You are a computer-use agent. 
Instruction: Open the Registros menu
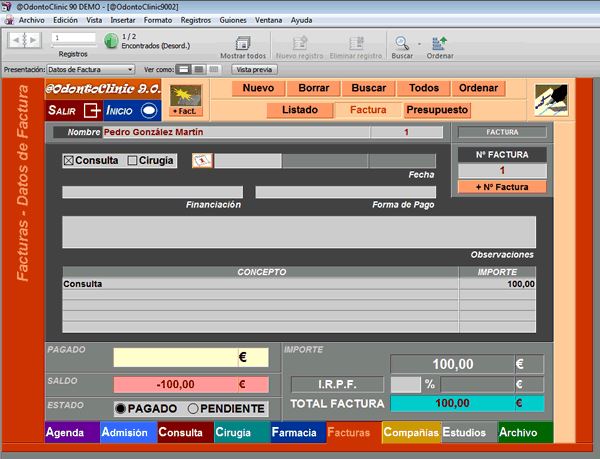pyautogui.click(x=196, y=20)
